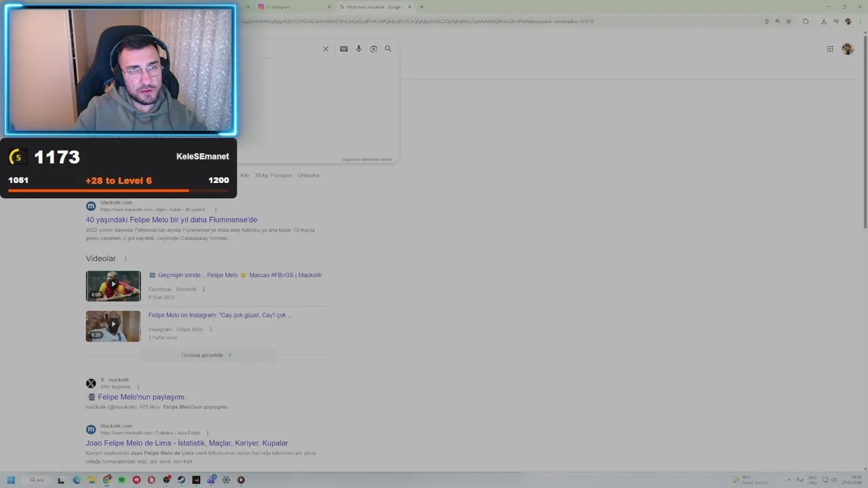Open 'Geçmişin izinde... Felipe Melo' video link
Screen dimensions: 868x488
pyautogui.click(x=235, y=275)
